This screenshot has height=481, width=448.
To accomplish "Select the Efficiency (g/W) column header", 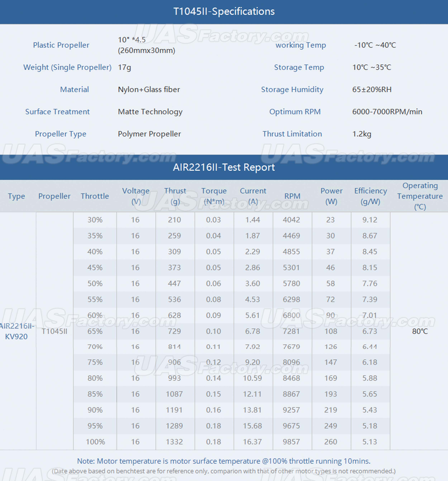I will pyautogui.click(x=370, y=196).
